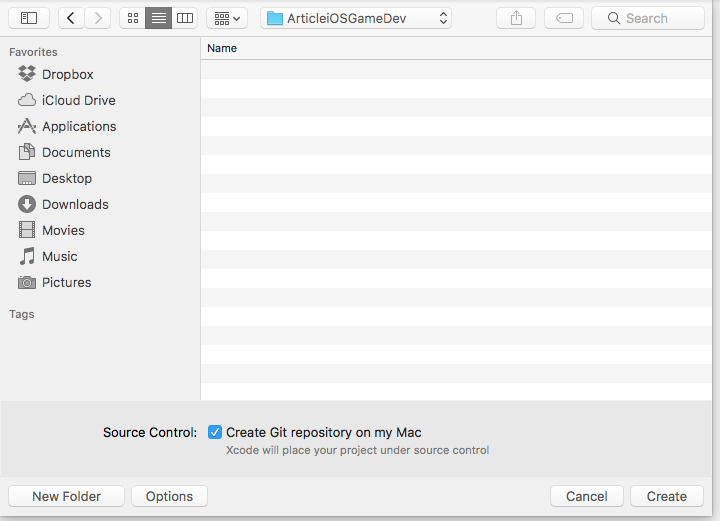Select Downloads in the sidebar
Image resolution: width=720 pixels, height=521 pixels.
click(x=75, y=204)
